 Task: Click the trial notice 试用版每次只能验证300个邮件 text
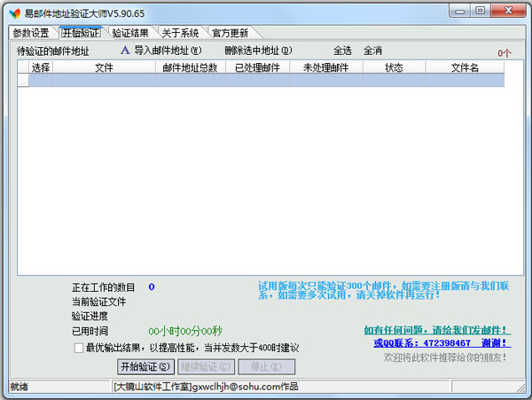click(383, 290)
